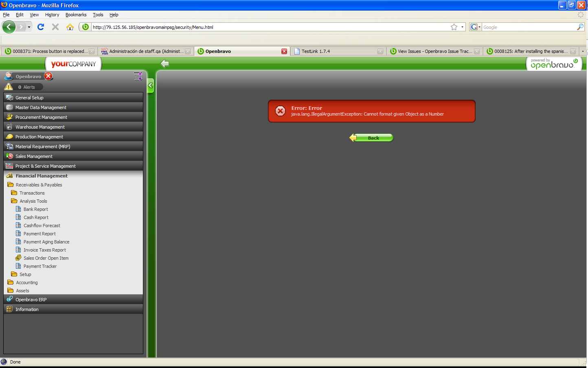Viewport: 588px width, 368px height.
Task: Switch to the TestLink 1.7.4 tab
Action: (x=338, y=51)
